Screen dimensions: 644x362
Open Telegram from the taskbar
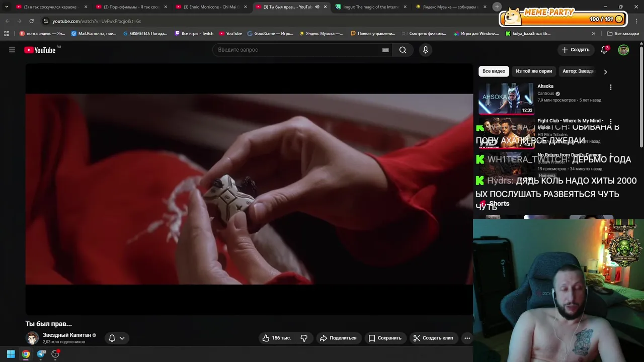point(41,354)
